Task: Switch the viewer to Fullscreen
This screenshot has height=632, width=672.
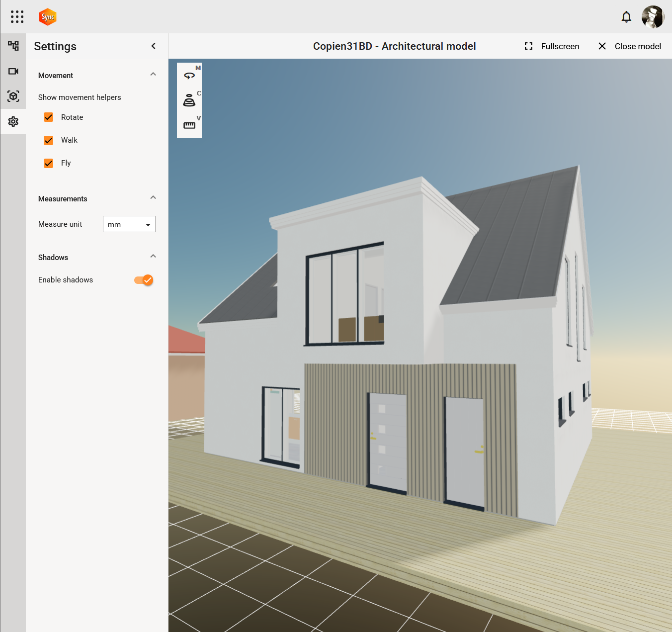Action: (552, 46)
